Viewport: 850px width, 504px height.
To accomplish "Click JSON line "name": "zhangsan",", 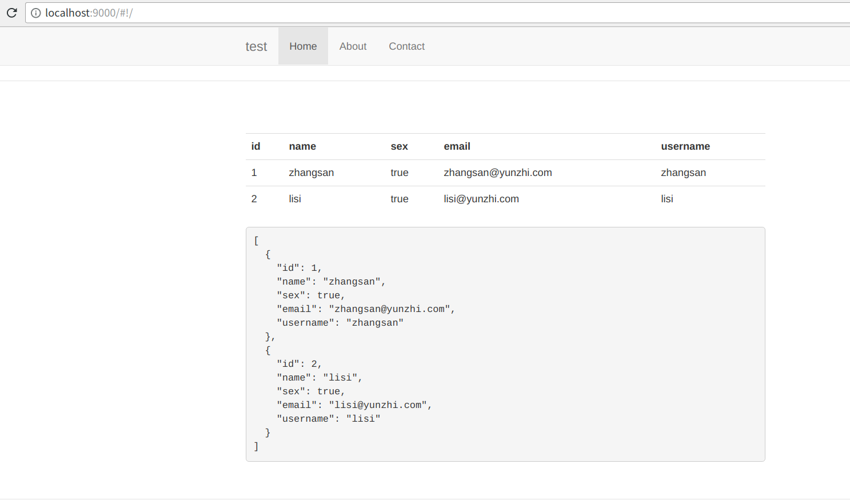I will pyautogui.click(x=332, y=282).
